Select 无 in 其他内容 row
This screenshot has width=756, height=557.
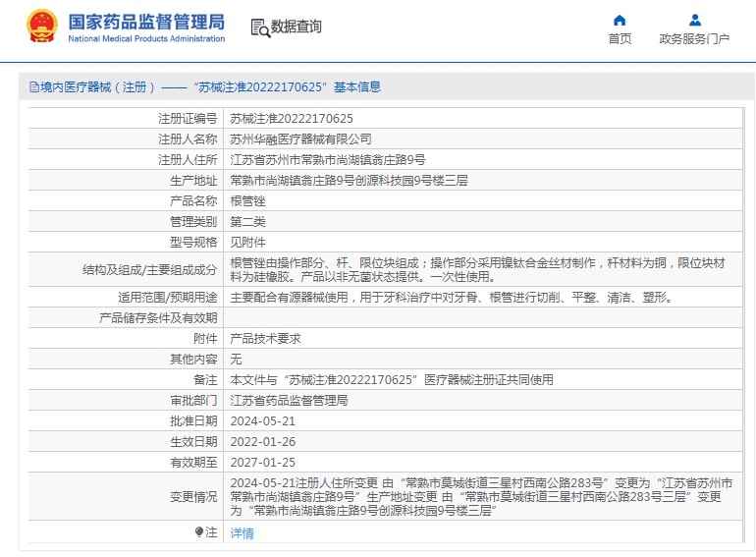236,360
